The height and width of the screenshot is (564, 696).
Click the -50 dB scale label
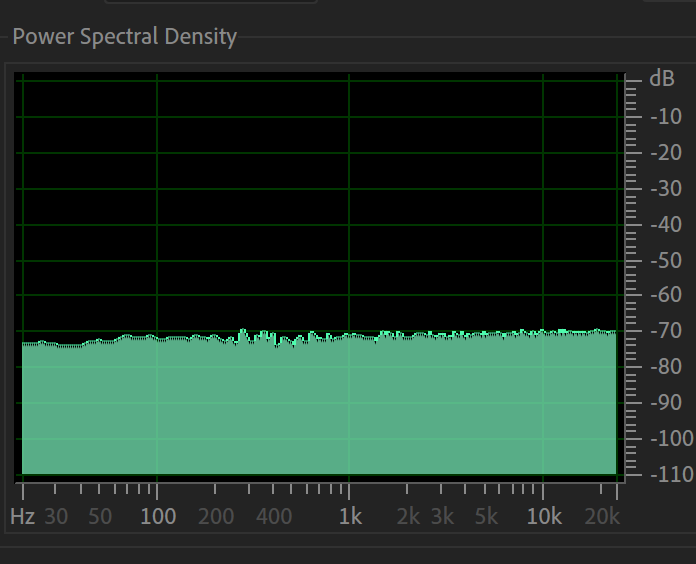666,260
